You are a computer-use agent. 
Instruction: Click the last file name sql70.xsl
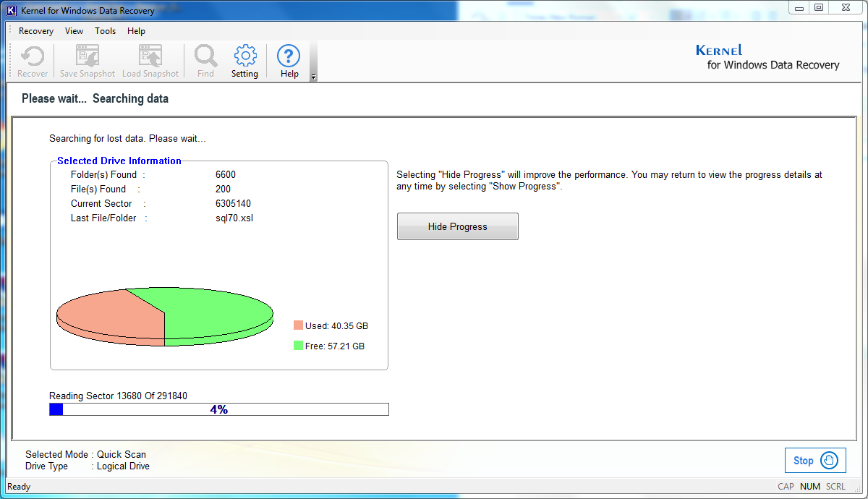click(x=234, y=218)
